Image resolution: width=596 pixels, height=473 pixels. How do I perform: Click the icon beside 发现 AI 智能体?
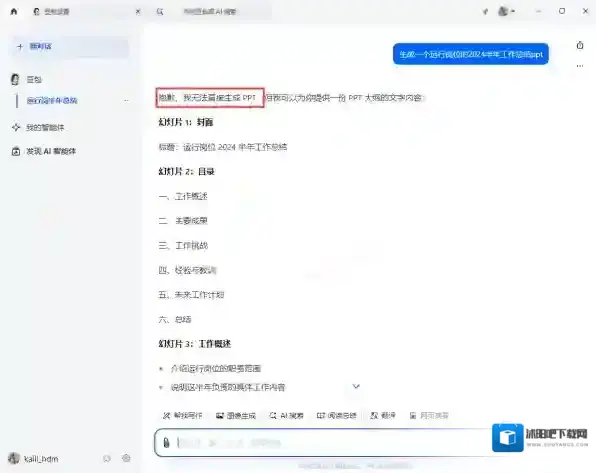[16, 151]
